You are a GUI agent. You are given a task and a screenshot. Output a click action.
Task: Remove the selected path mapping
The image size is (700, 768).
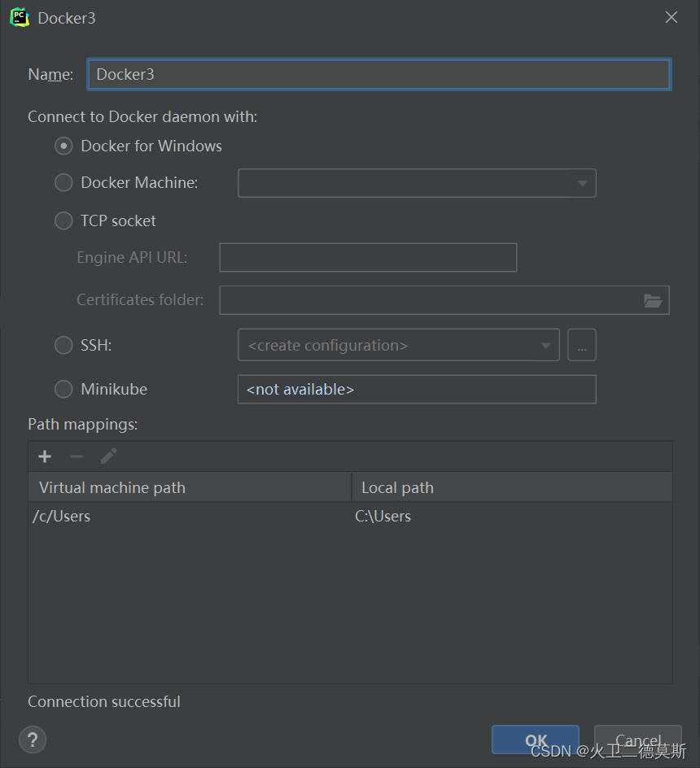point(77,456)
